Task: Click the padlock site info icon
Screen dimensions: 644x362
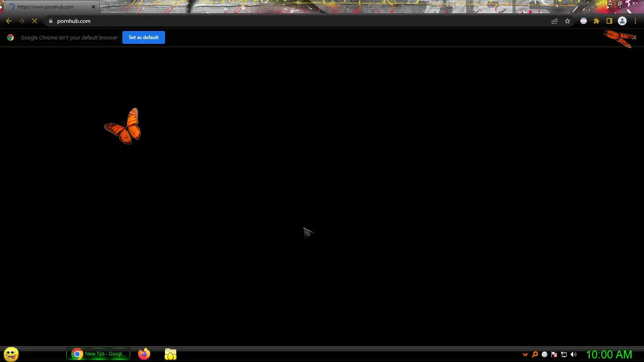Action: [x=51, y=21]
